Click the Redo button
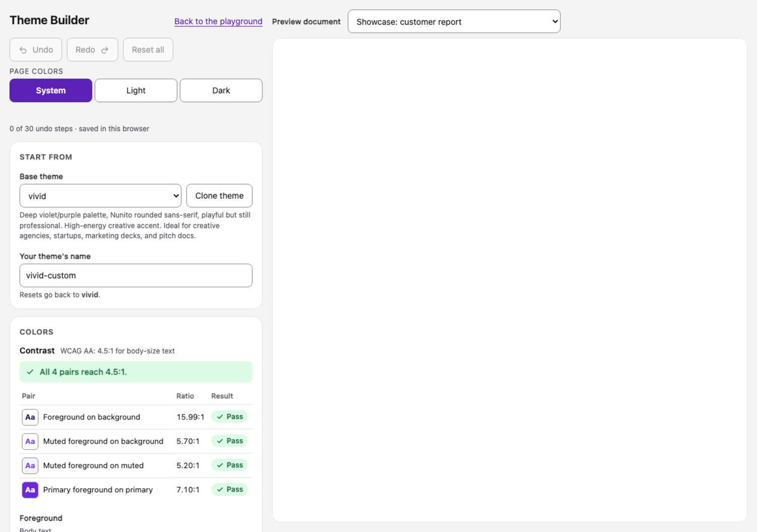This screenshot has height=532, width=757. (92, 50)
